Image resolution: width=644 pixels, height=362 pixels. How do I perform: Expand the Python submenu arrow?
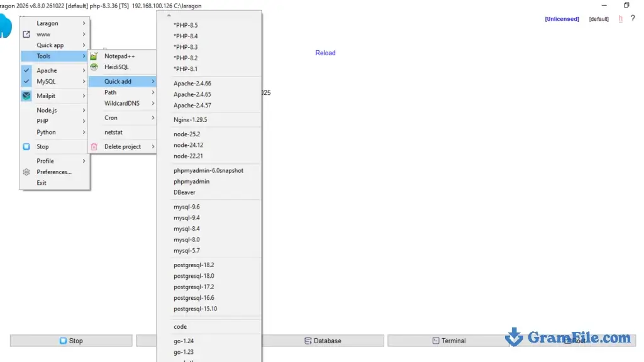84,132
